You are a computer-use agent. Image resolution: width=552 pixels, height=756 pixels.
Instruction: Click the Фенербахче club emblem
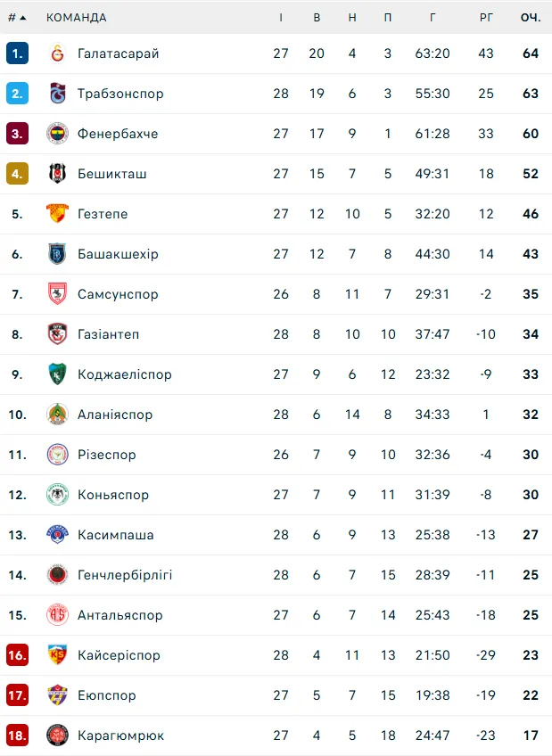(57, 134)
